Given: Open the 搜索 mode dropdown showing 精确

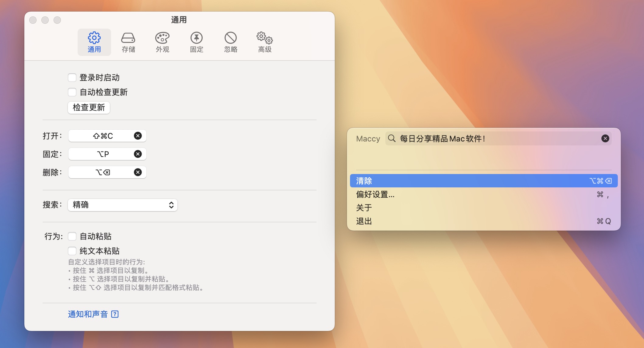Looking at the screenshot, I should point(123,205).
